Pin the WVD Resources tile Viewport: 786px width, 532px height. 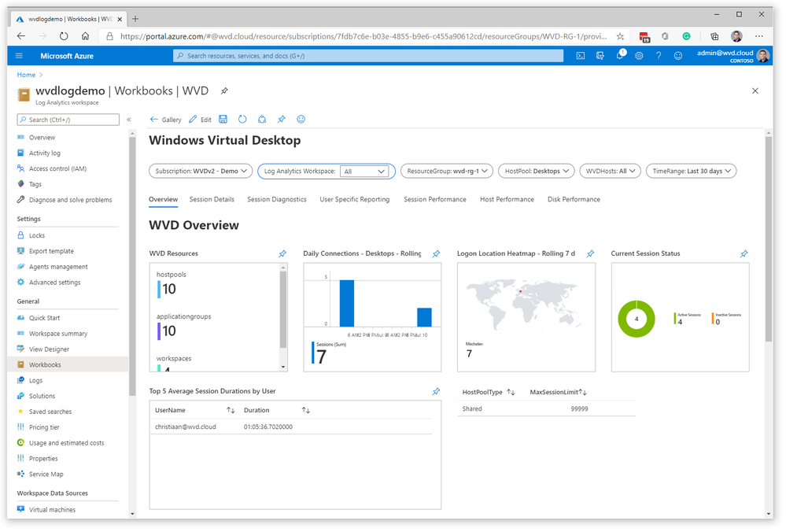pos(282,253)
